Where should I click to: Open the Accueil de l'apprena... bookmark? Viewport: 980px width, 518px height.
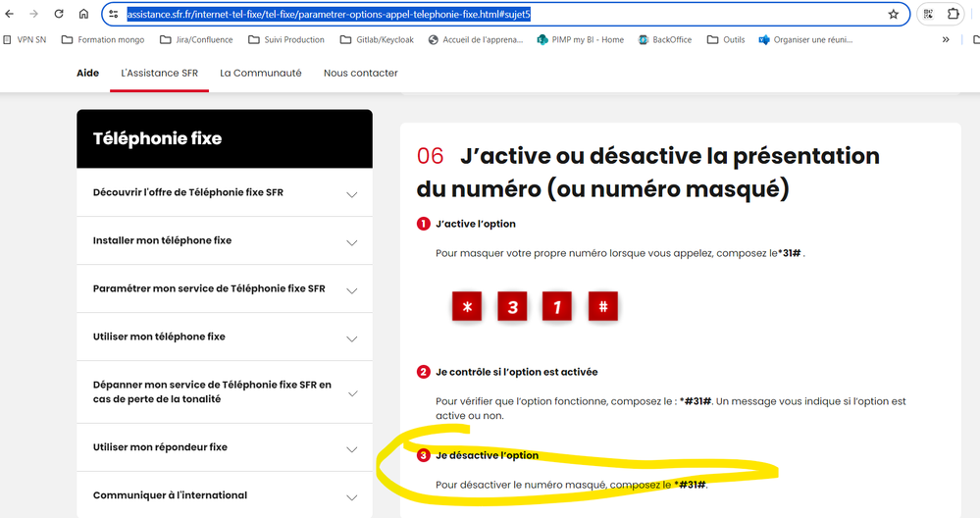476,39
